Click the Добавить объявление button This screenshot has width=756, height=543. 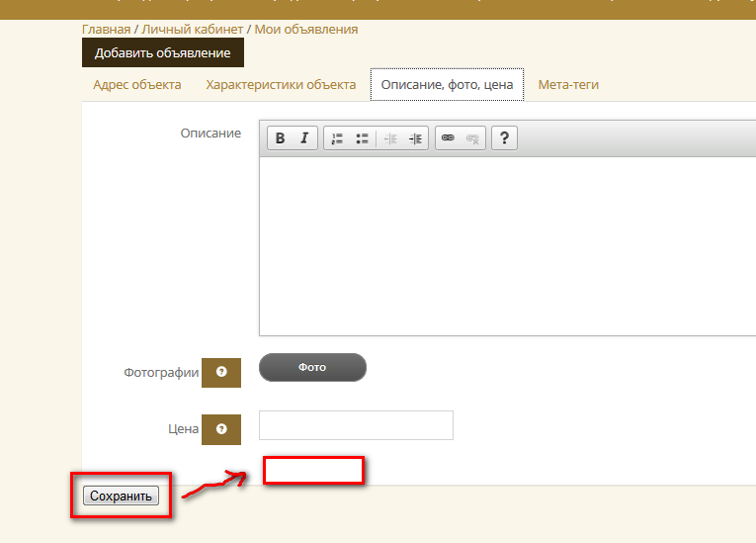pyautogui.click(x=163, y=52)
